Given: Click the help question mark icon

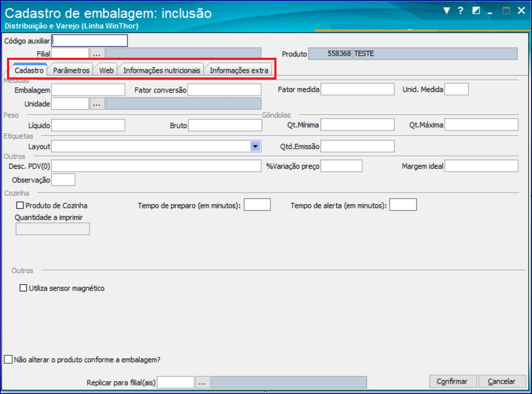Looking at the screenshot, I should pos(460,11).
